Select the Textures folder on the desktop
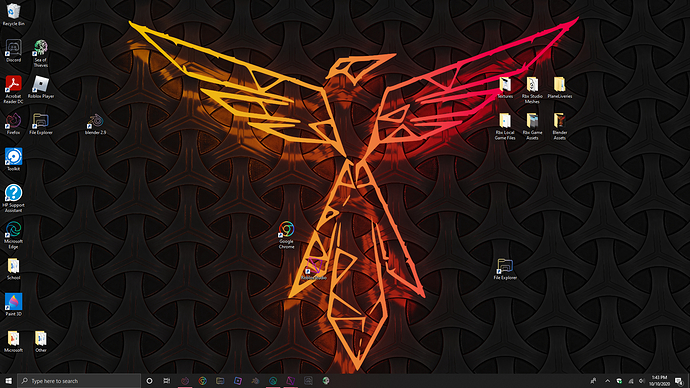Image resolution: width=690 pixels, height=388 pixels. pyautogui.click(x=505, y=87)
